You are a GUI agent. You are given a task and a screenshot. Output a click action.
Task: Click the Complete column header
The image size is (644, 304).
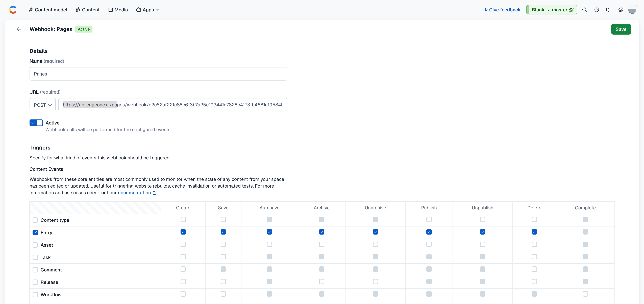pyautogui.click(x=585, y=208)
